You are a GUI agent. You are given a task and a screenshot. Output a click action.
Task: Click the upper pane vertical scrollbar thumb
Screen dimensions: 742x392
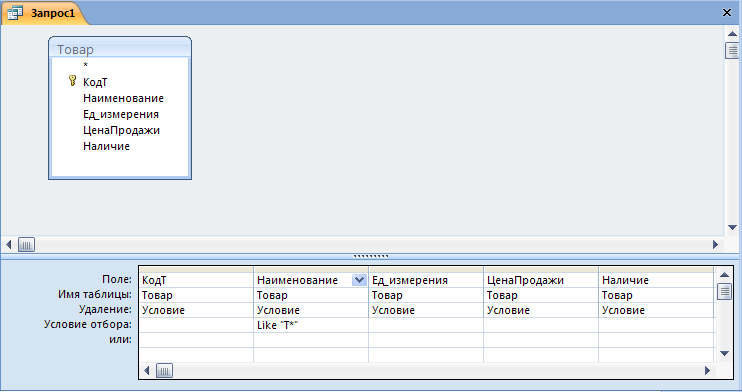point(732,51)
